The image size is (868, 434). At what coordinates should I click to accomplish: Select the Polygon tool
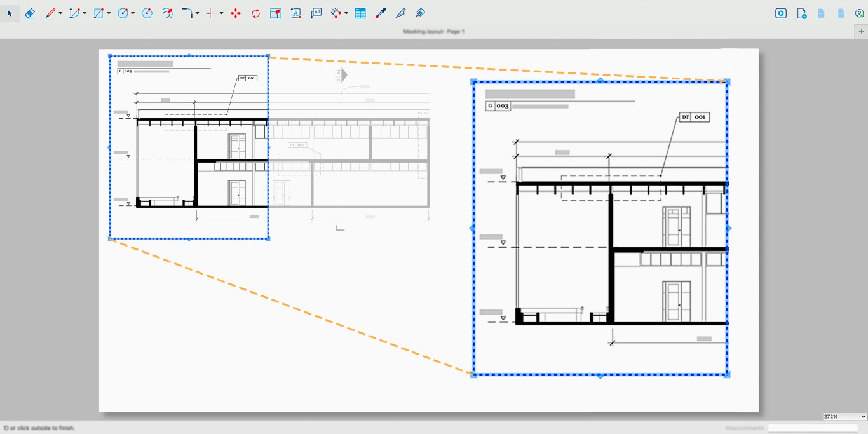[x=147, y=13]
